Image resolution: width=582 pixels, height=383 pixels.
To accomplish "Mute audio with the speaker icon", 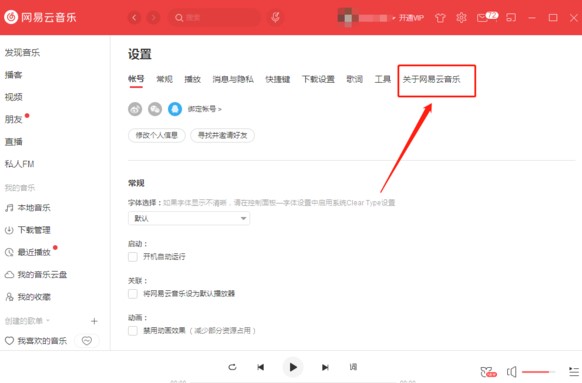I will click(511, 371).
